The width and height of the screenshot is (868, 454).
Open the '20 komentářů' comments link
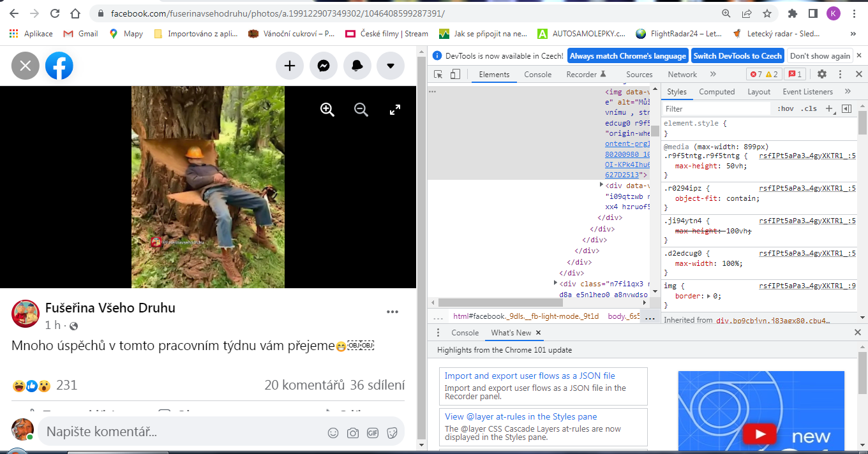[304, 385]
